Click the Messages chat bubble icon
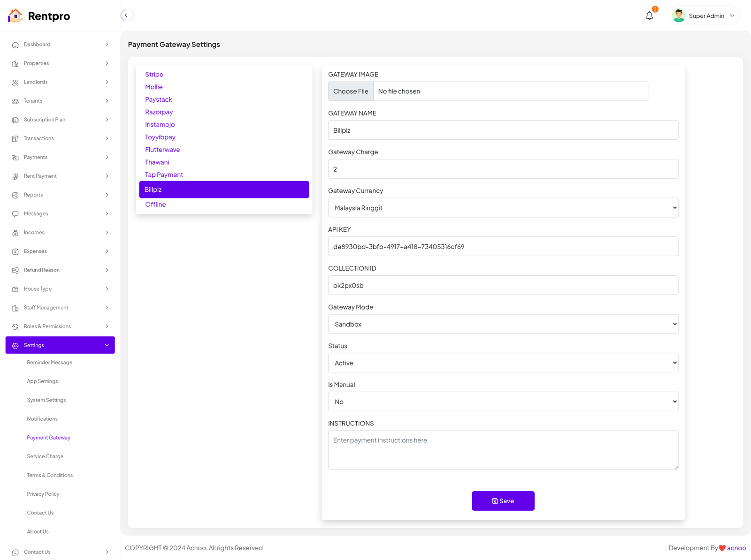751x560 pixels. click(x=15, y=214)
